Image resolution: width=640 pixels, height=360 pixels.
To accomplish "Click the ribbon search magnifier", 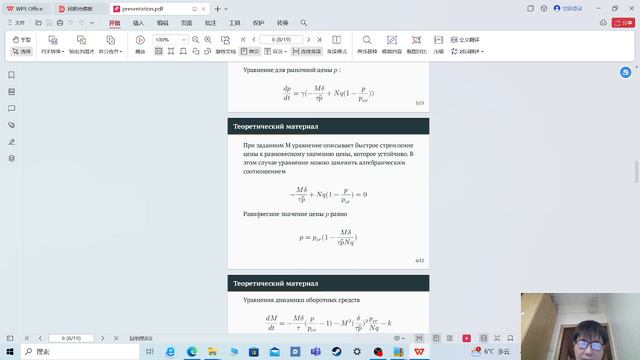I will click(x=304, y=23).
